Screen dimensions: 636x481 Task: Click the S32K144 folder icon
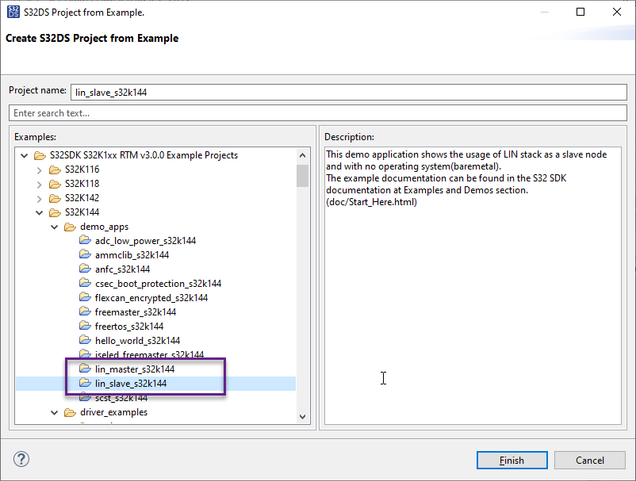(55, 212)
